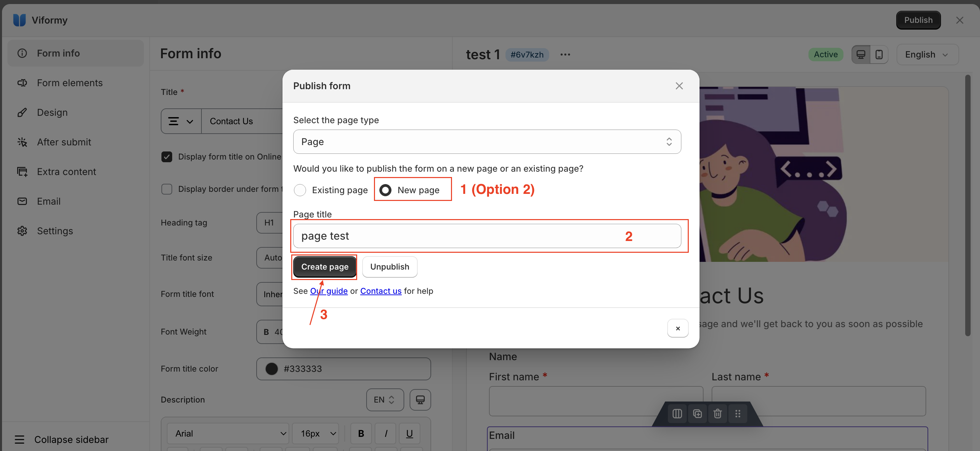Screen dimensions: 980x451
Task: Click the Design brush icon
Action: pyautogui.click(x=22, y=113)
